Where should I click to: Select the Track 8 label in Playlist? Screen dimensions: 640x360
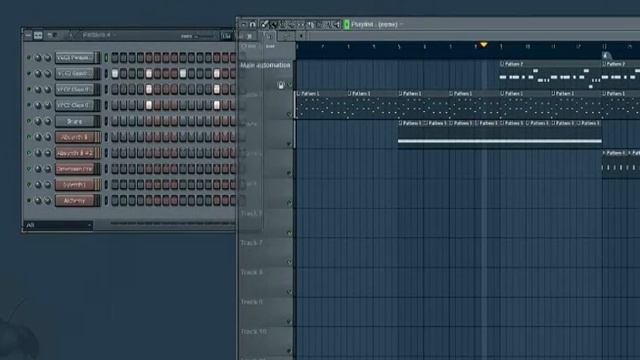point(251,272)
